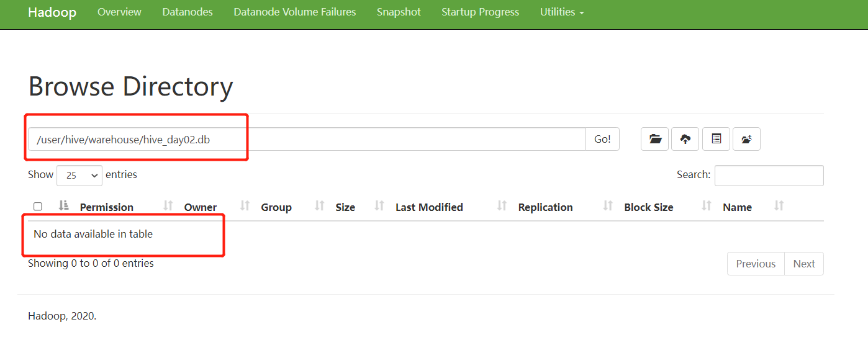
Task: Click the upload files cloud icon
Action: tap(685, 139)
